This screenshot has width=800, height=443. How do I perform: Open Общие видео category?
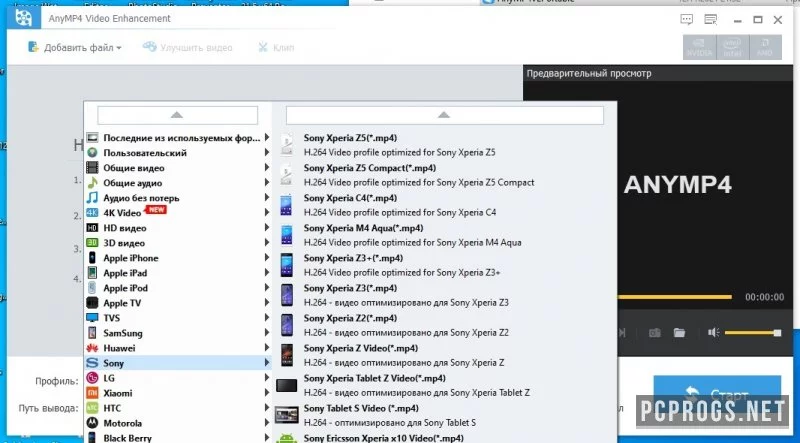pyautogui.click(x=178, y=168)
